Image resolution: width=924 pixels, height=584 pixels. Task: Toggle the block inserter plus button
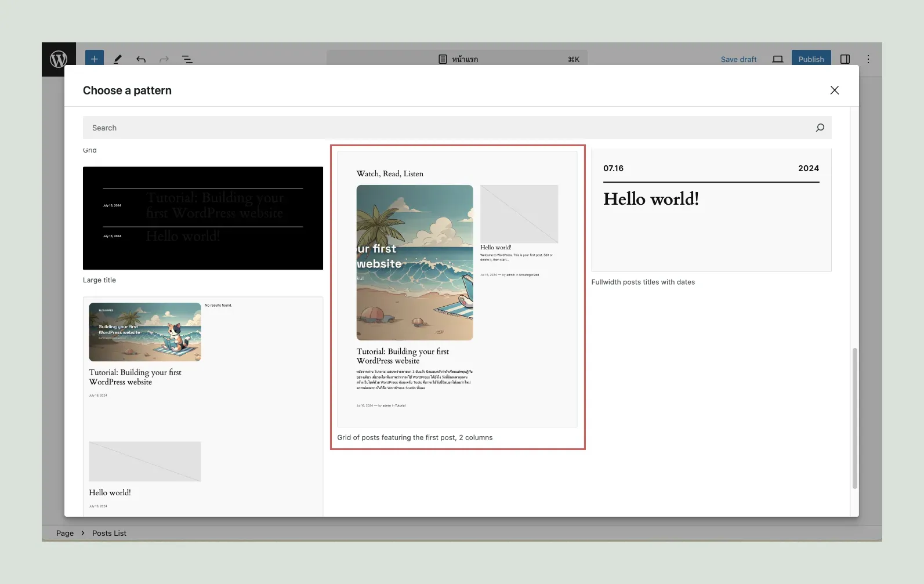pos(95,59)
